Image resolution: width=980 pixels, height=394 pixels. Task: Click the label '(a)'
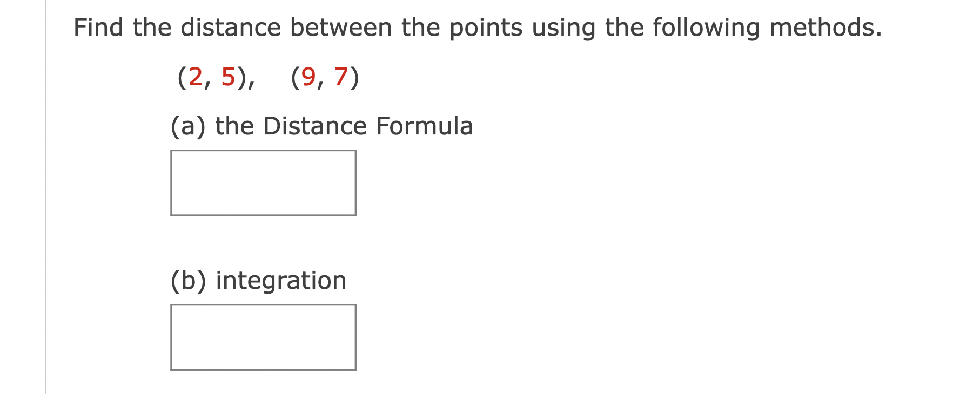[187, 125]
